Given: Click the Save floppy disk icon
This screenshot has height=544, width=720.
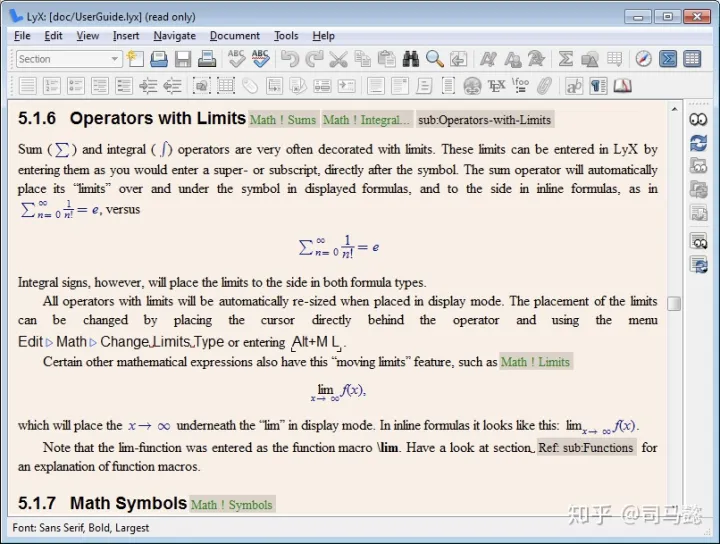Looking at the screenshot, I should (x=183, y=59).
